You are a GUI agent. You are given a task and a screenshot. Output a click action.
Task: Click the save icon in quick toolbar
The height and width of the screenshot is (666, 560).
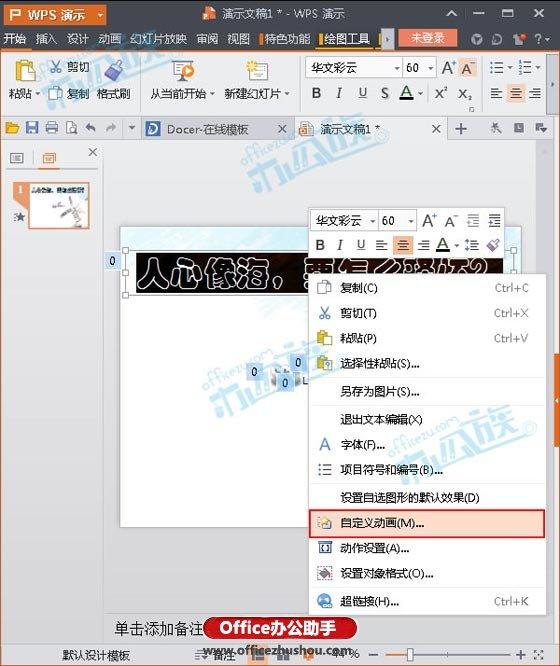(32, 128)
